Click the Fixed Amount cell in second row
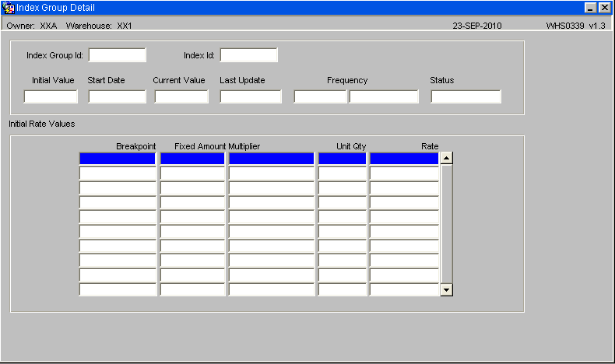The height and width of the screenshot is (364, 615). coord(192,173)
